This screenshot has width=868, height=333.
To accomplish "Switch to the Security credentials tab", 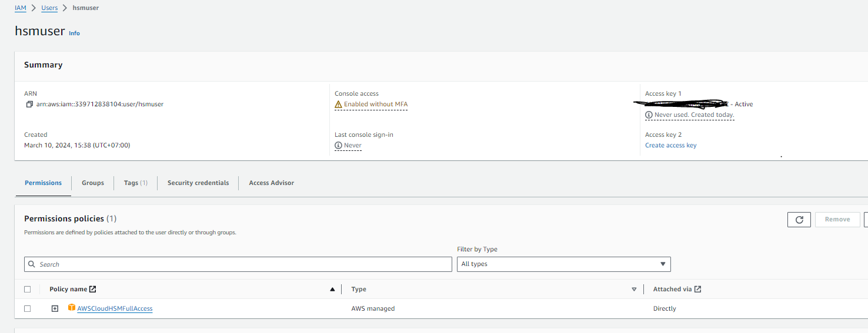I will click(x=198, y=183).
